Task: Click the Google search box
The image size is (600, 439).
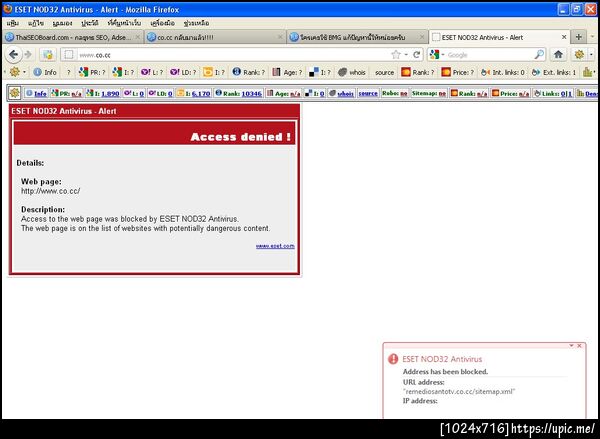Action: click(x=490, y=55)
